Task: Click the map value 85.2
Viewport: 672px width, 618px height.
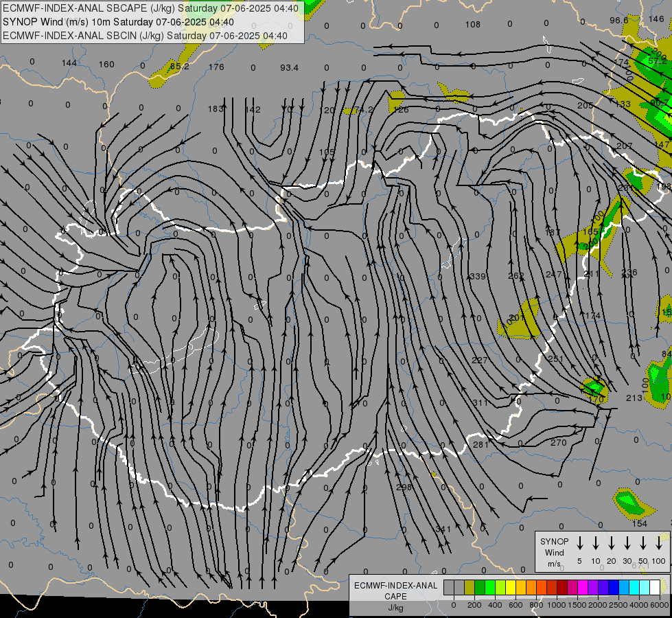Action: (180, 66)
